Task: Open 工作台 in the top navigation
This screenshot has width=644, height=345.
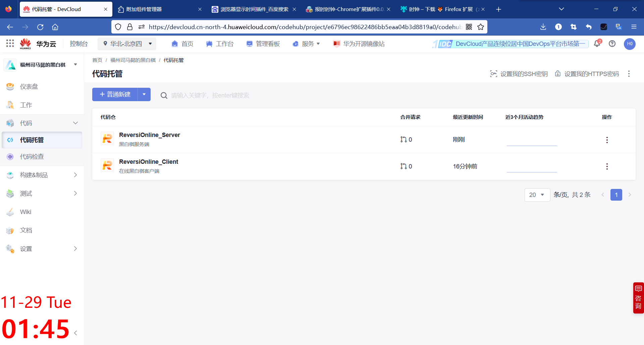Action: tap(220, 44)
